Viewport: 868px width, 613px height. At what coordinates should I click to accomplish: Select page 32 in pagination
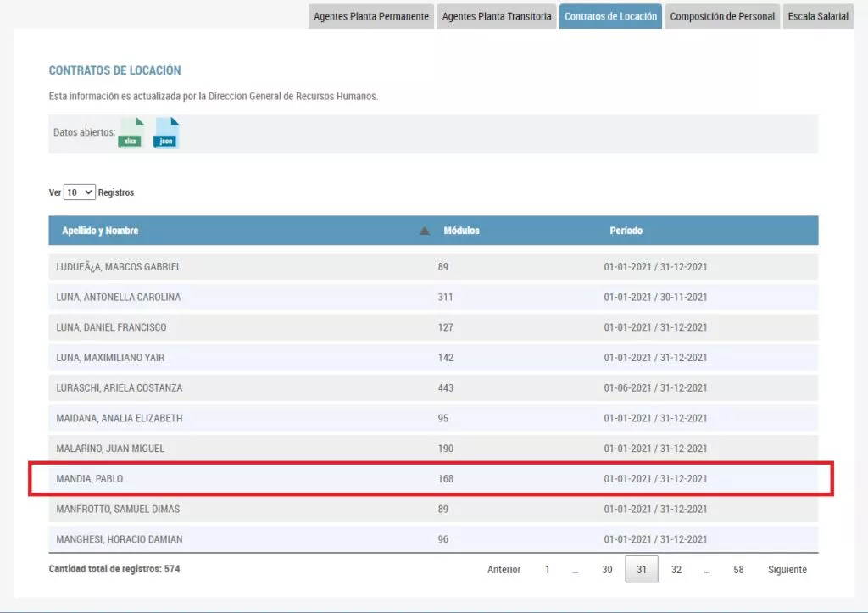point(676,570)
